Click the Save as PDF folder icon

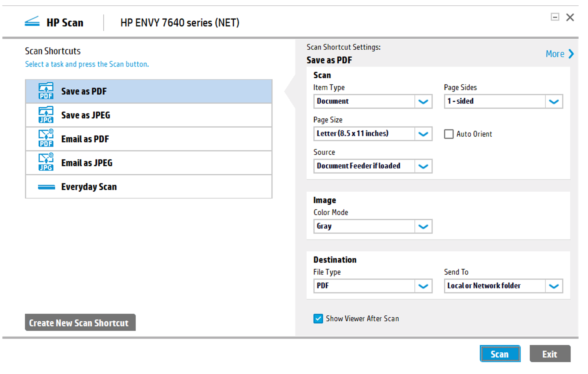(x=46, y=91)
